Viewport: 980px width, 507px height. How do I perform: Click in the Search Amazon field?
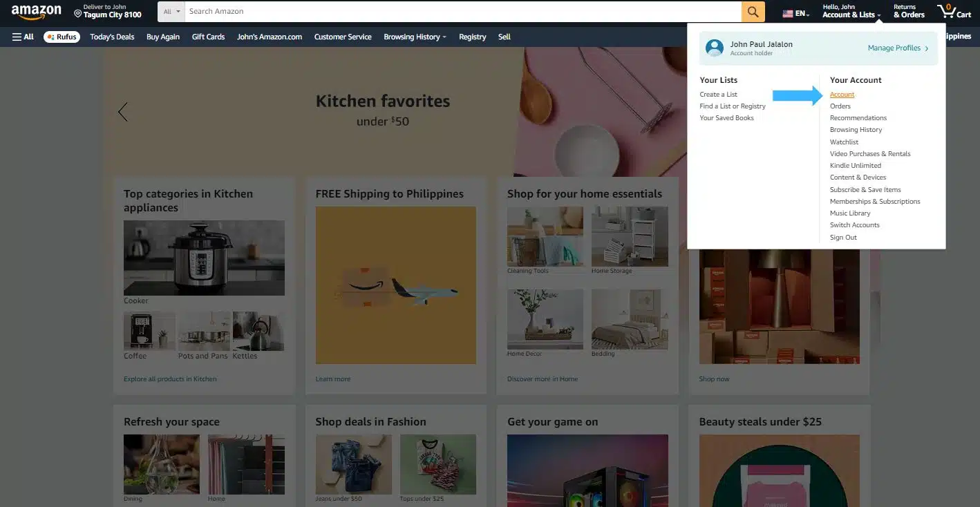[463, 12]
